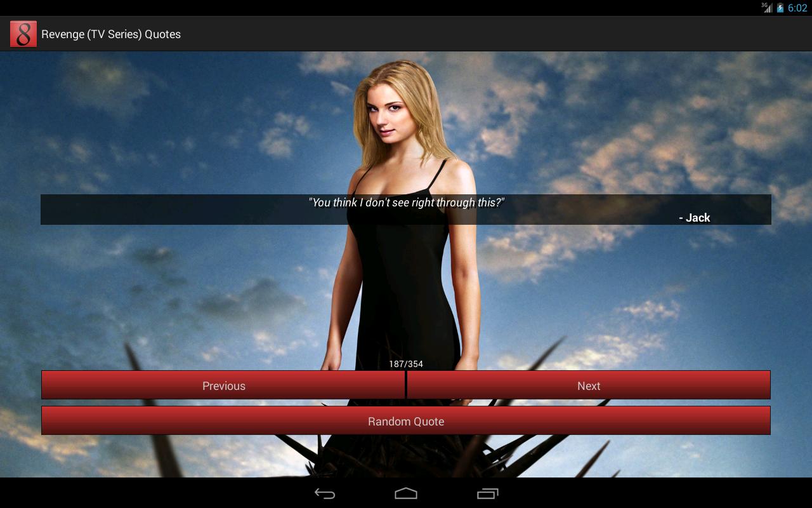Tap the Next button
This screenshot has height=508, width=812.
pos(589,385)
